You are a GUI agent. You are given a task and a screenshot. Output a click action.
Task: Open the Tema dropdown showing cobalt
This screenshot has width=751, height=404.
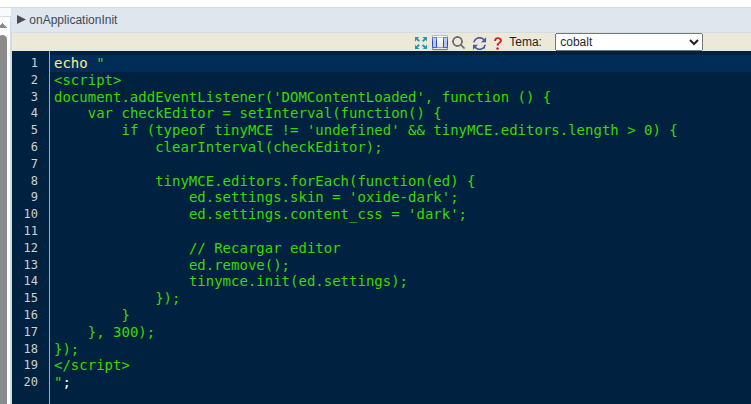[x=628, y=42]
